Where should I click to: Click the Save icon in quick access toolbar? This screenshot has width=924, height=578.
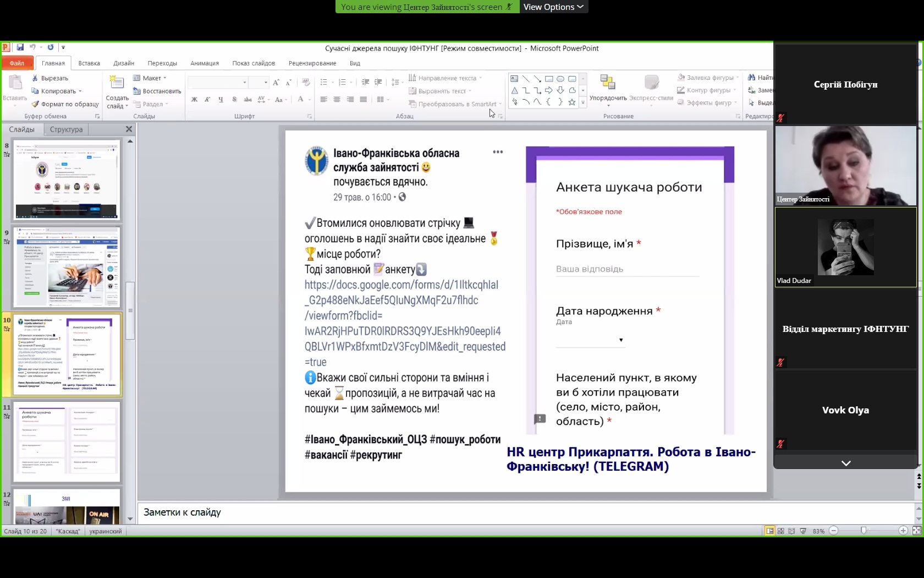click(x=20, y=47)
